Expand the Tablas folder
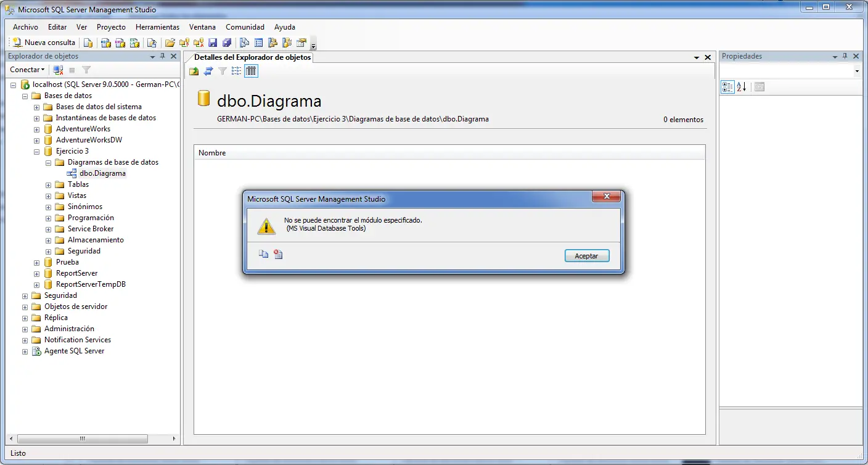The image size is (868, 465). (49, 184)
